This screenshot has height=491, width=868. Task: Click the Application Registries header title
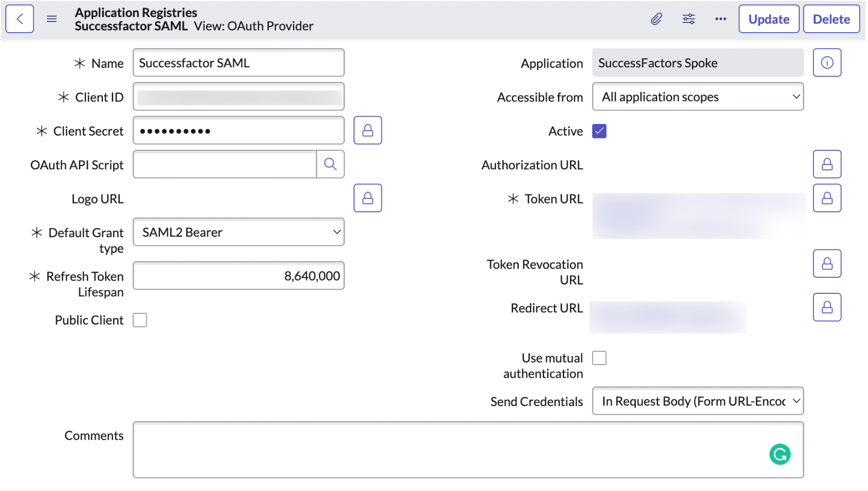[x=136, y=12]
